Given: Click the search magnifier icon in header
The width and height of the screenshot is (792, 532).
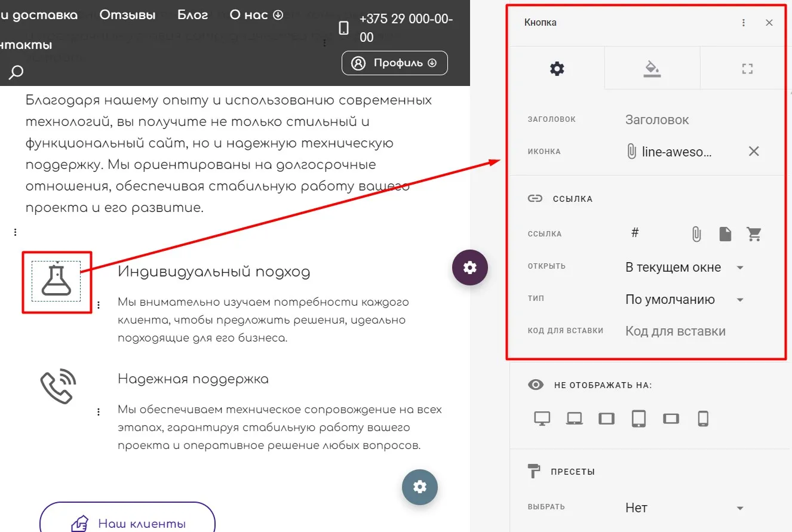Looking at the screenshot, I should click(x=16, y=72).
